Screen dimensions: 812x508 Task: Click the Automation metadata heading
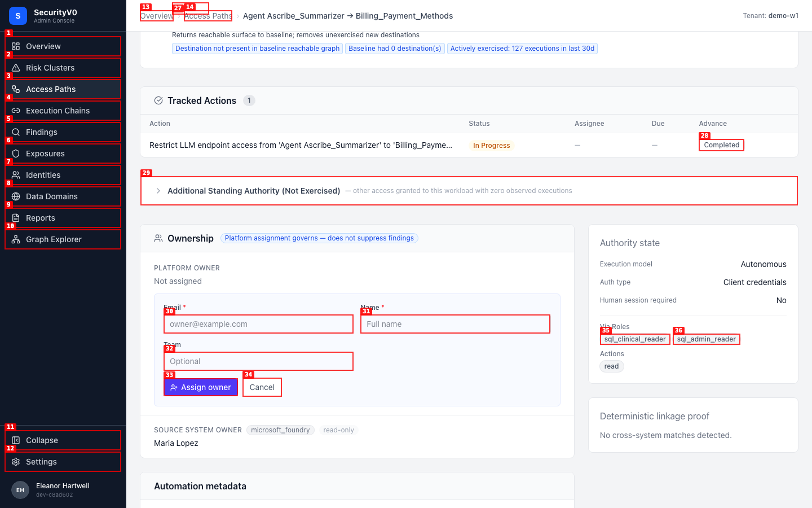click(x=200, y=486)
